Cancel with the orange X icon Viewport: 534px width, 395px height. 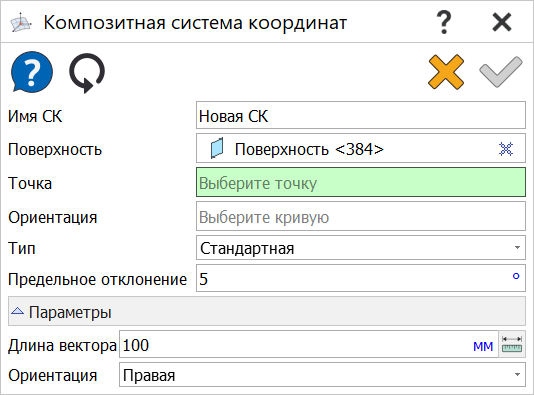click(446, 72)
